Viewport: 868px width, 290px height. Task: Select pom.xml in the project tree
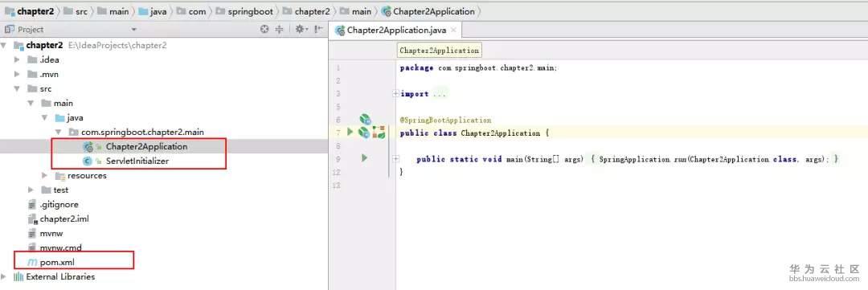point(57,262)
